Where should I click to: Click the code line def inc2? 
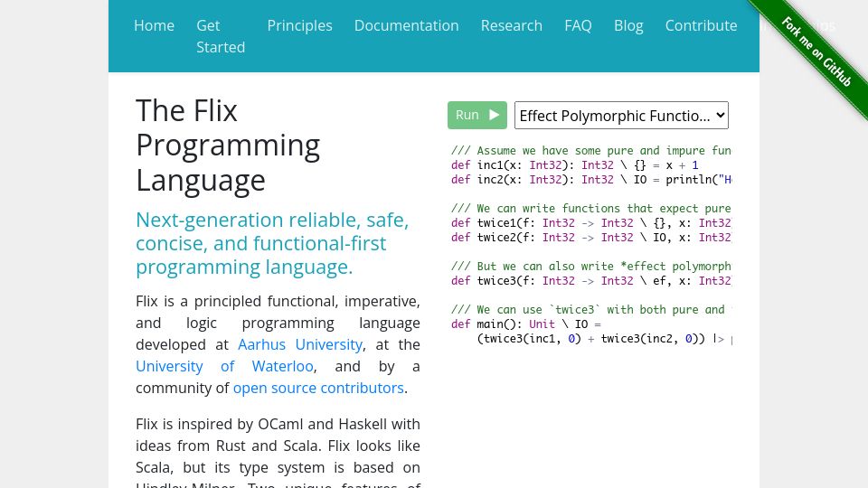(x=591, y=179)
